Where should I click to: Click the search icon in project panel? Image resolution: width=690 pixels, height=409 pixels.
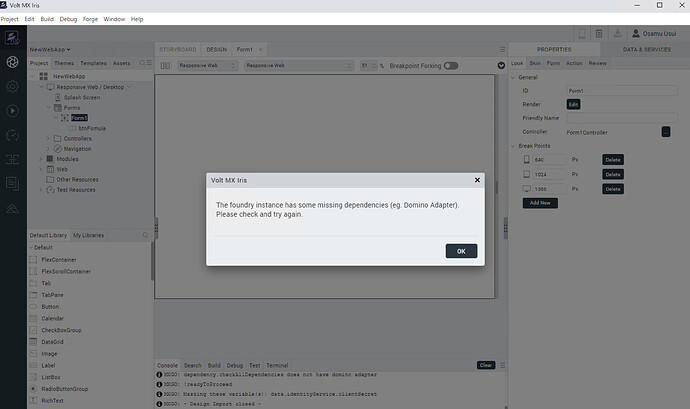(142, 63)
